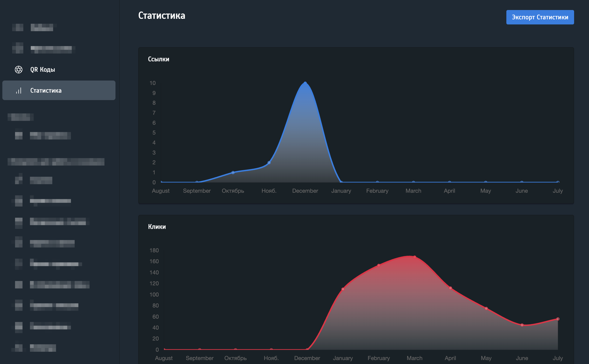The height and width of the screenshot is (364, 589).
Task: Open the QR Коды menu item
Action: [x=43, y=70]
